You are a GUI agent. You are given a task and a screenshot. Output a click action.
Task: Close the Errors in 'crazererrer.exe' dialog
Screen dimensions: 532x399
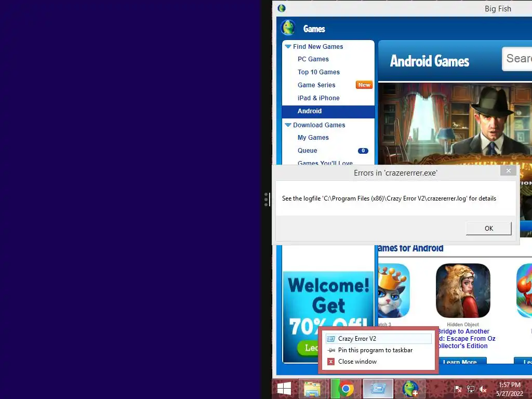508,170
